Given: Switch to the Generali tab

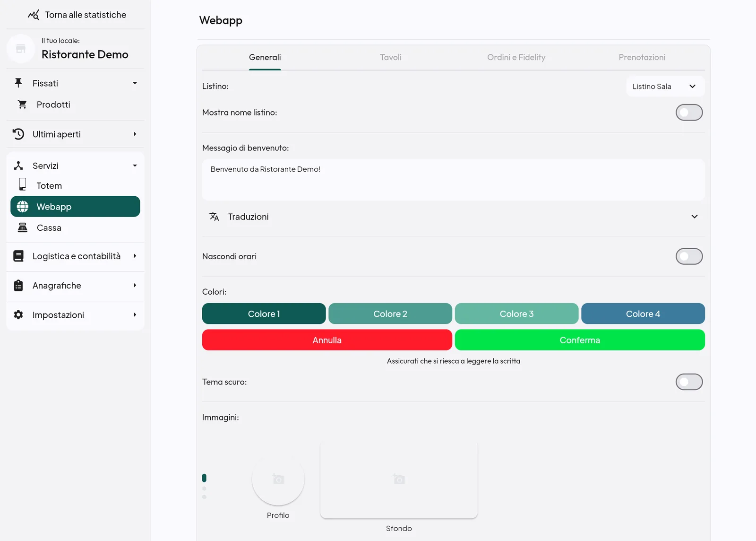Looking at the screenshot, I should (x=265, y=58).
